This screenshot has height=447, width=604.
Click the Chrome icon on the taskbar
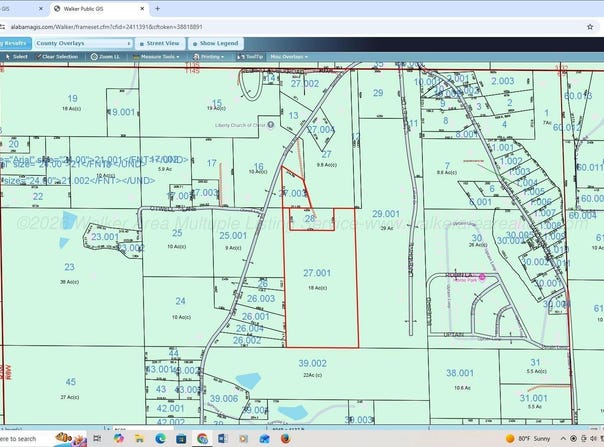pyautogui.click(x=202, y=439)
